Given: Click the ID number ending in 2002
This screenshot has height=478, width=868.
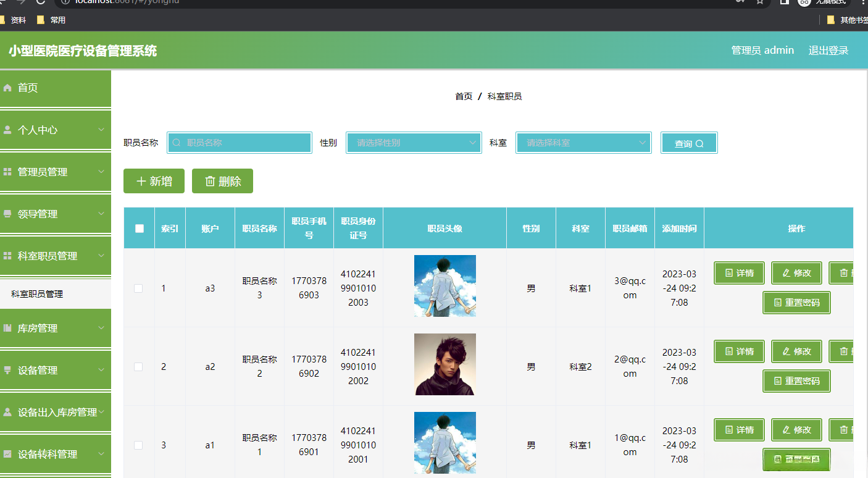Looking at the screenshot, I should (x=358, y=367).
